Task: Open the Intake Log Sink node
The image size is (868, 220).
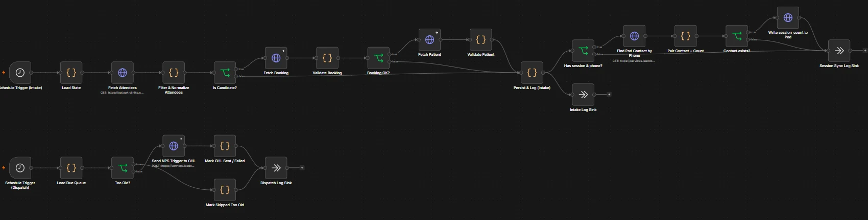Action: coord(583,95)
